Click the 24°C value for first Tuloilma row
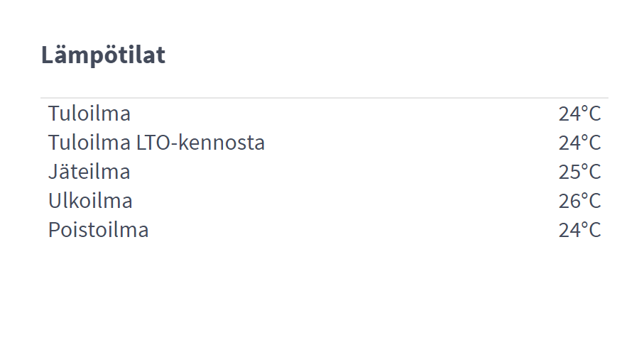 tap(579, 114)
